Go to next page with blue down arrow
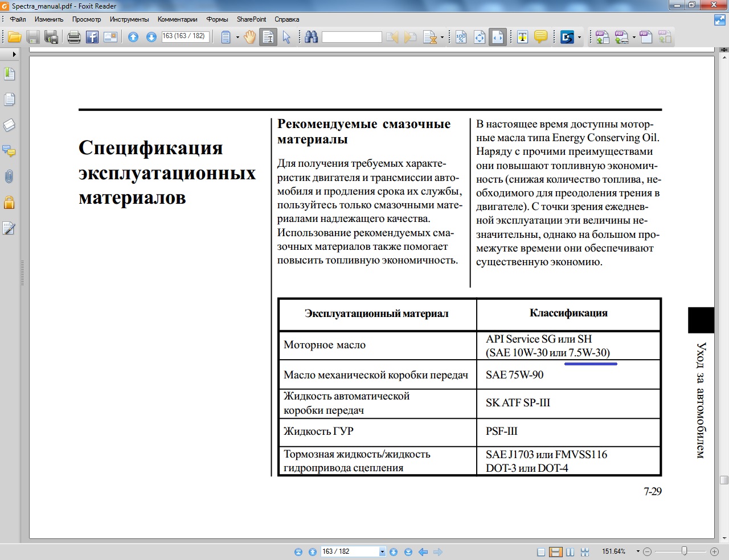This screenshot has width=729, height=560. 151,38
